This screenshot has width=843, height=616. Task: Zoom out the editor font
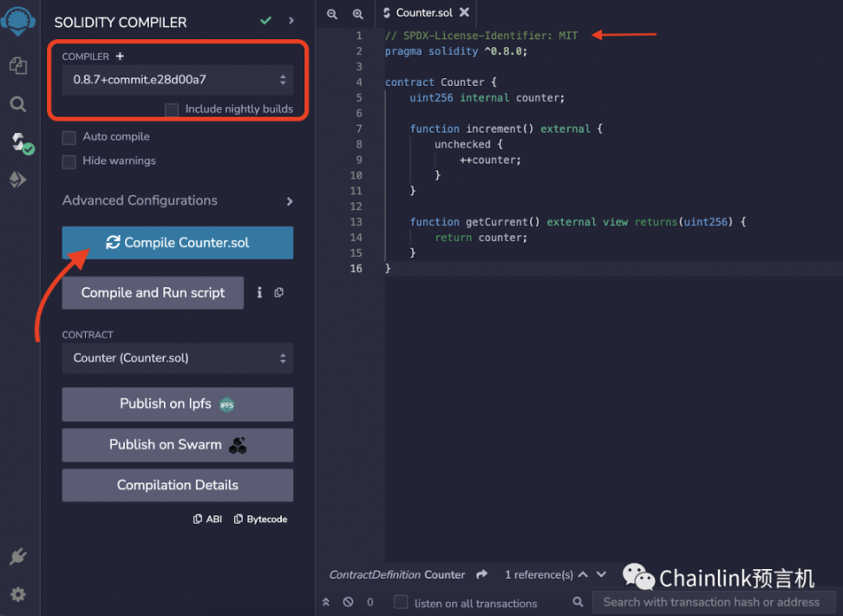(x=332, y=13)
